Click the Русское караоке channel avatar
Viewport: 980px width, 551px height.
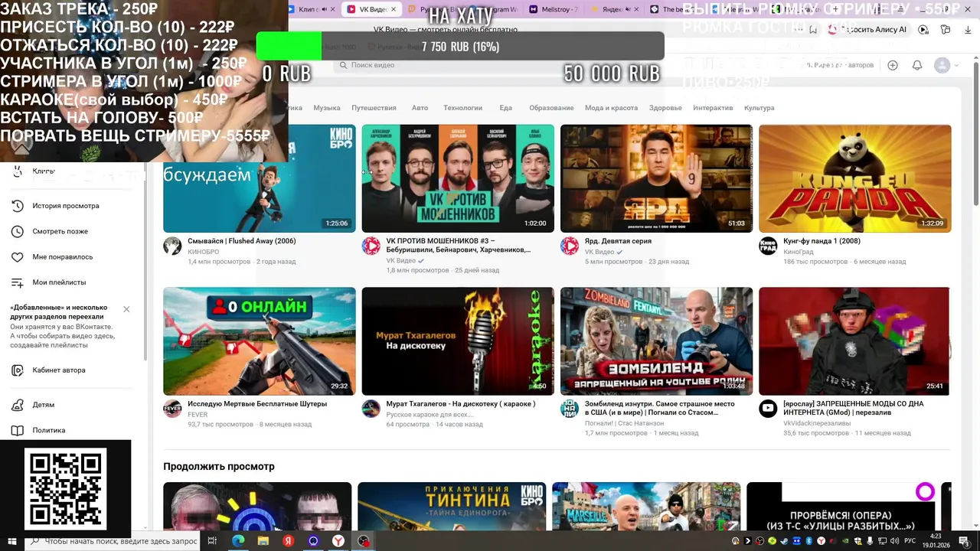(371, 409)
